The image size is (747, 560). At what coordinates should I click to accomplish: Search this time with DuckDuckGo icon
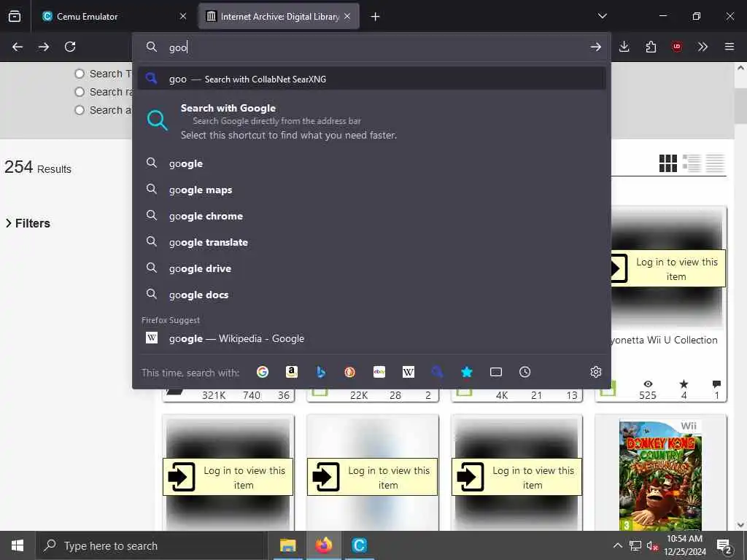pos(349,372)
